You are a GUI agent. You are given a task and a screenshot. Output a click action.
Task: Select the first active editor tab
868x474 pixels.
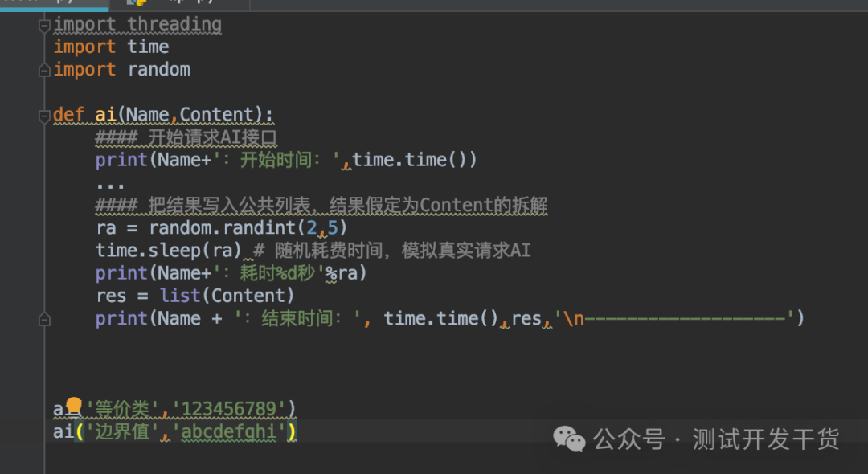[x=55, y=3]
